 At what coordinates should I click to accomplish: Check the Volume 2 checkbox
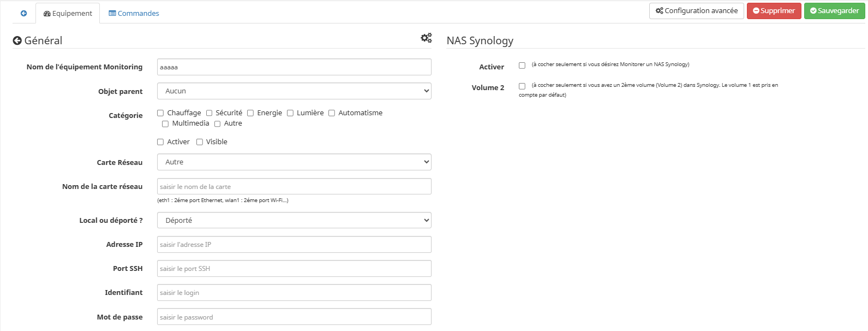coord(522,86)
